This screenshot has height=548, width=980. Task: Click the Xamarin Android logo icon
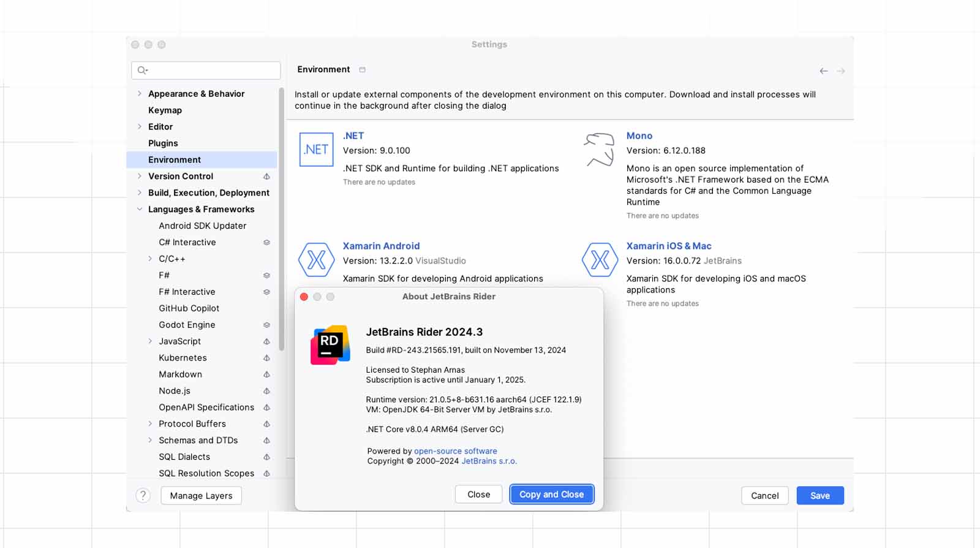[316, 260]
